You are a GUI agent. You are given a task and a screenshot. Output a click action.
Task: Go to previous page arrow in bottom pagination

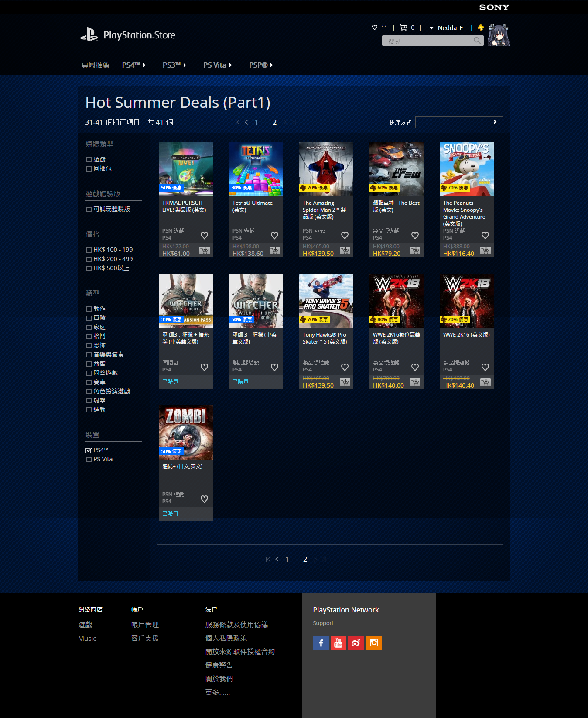click(x=277, y=559)
